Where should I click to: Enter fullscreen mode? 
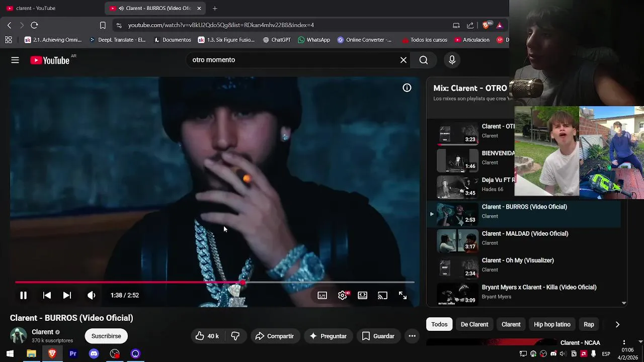point(403,296)
